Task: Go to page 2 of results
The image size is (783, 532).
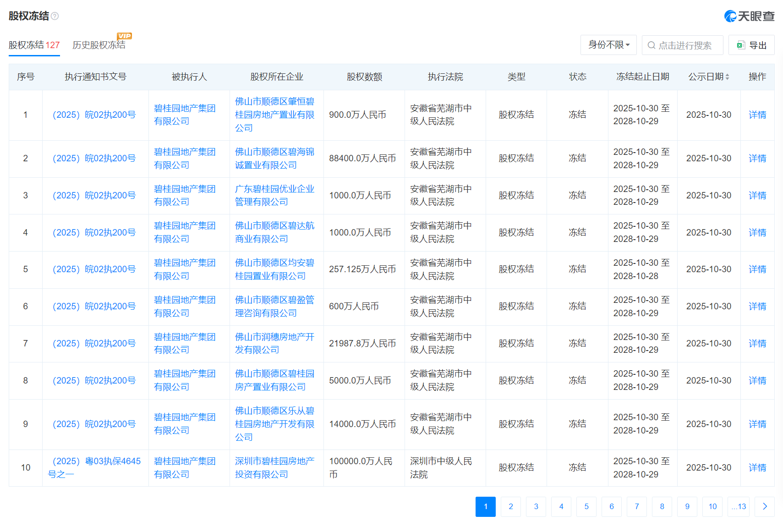Action: 510,506
